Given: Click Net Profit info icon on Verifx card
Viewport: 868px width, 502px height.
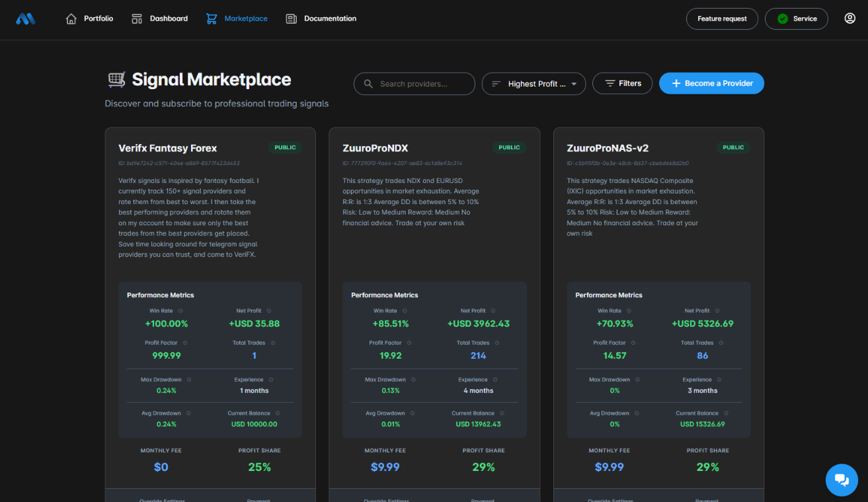Looking at the screenshot, I should pyautogui.click(x=269, y=310).
